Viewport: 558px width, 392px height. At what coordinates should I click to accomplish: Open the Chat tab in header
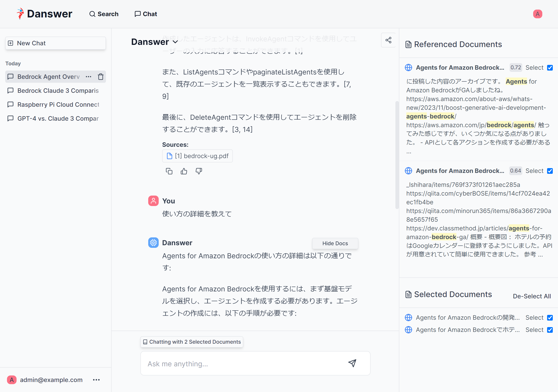point(146,14)
